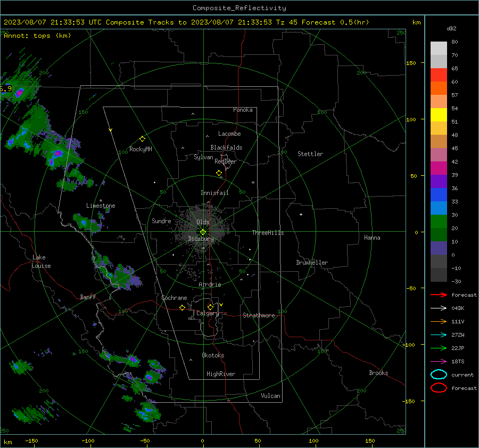Click the Vulcan label
479x448 pixels.
tap(271, 396)
